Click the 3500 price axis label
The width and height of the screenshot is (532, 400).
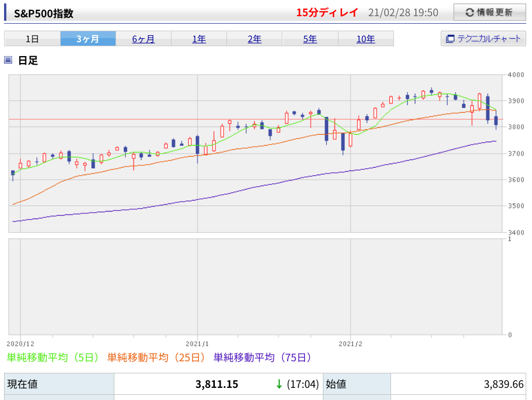(x=516, y=206)
